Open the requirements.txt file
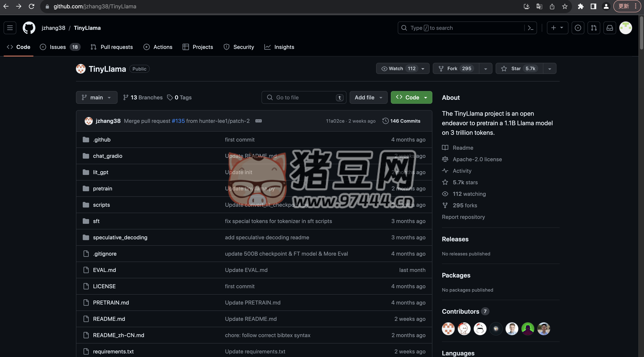This screenshot has height=357, width=644. [x=113, y=351]
